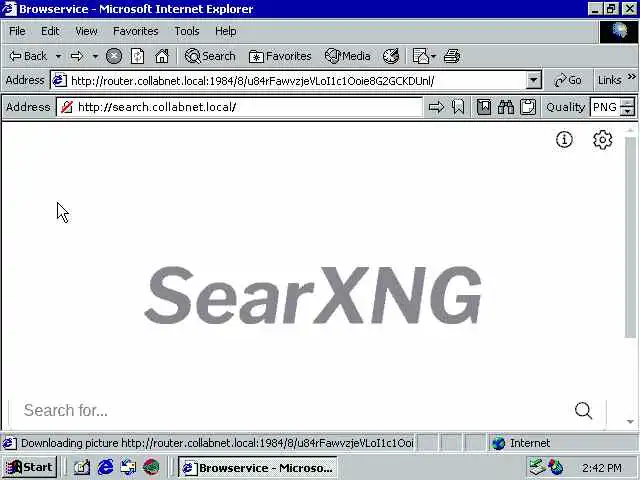Open the Forward history dropdown arrow
Screen dimensions: 640x480
pyautogui.click(x=95, y=56)
